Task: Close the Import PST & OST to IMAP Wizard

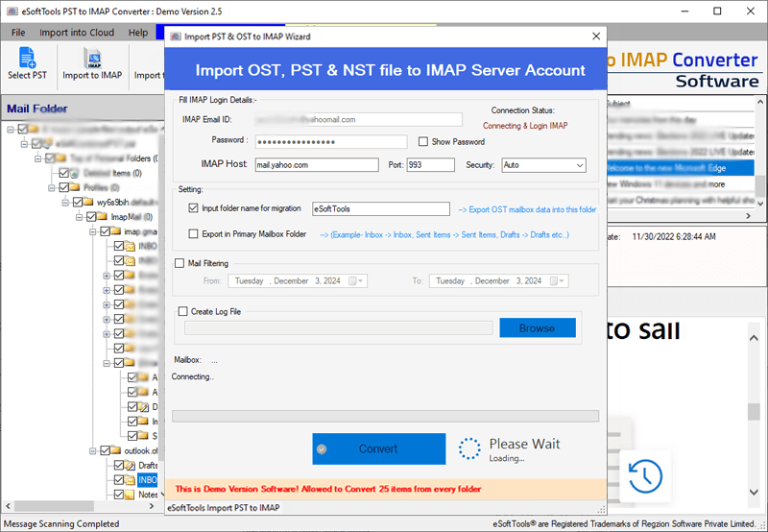Action: point(596,36)
